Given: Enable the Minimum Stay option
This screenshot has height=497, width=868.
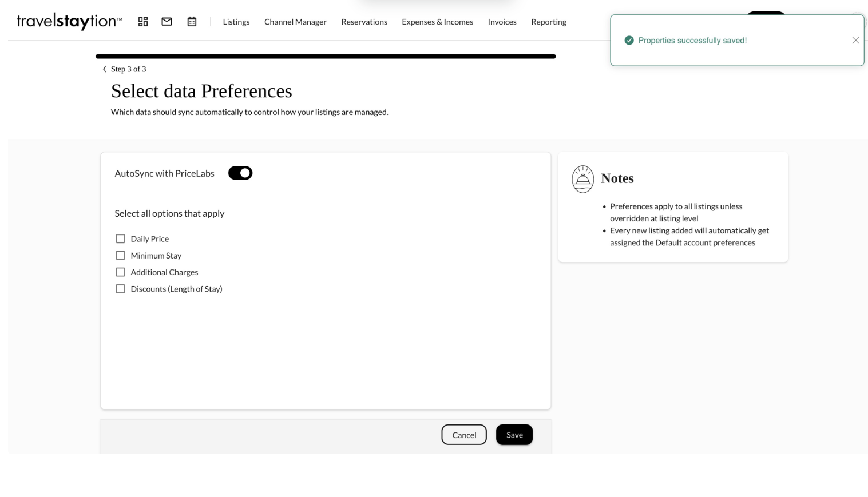Looking at the screenshot, I should 120,256.
